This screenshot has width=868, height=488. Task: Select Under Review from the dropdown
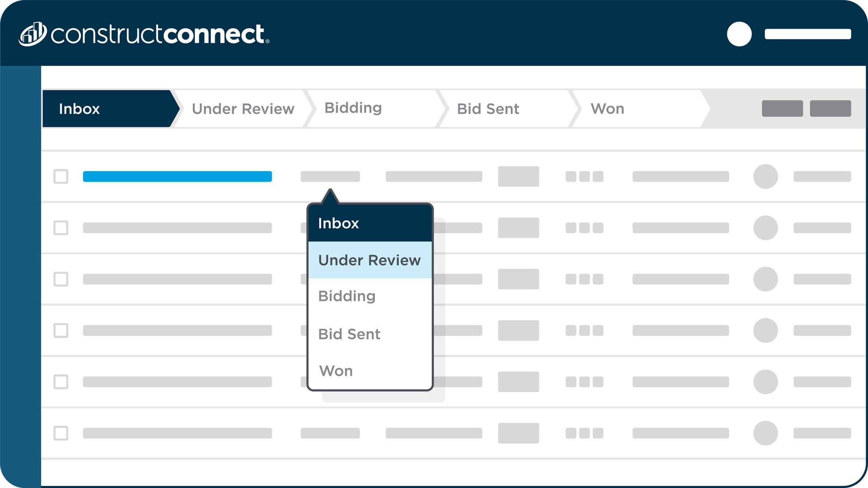(x=368, y=260)
